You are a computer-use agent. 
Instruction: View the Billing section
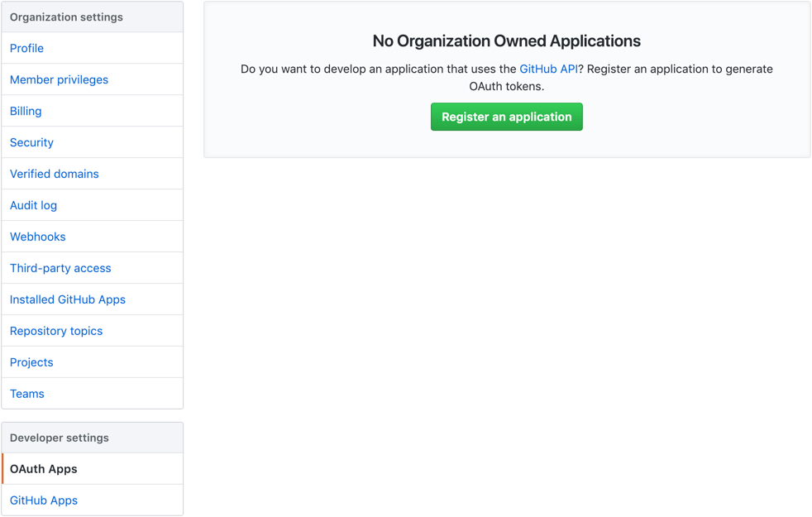(x=25, y=111)
